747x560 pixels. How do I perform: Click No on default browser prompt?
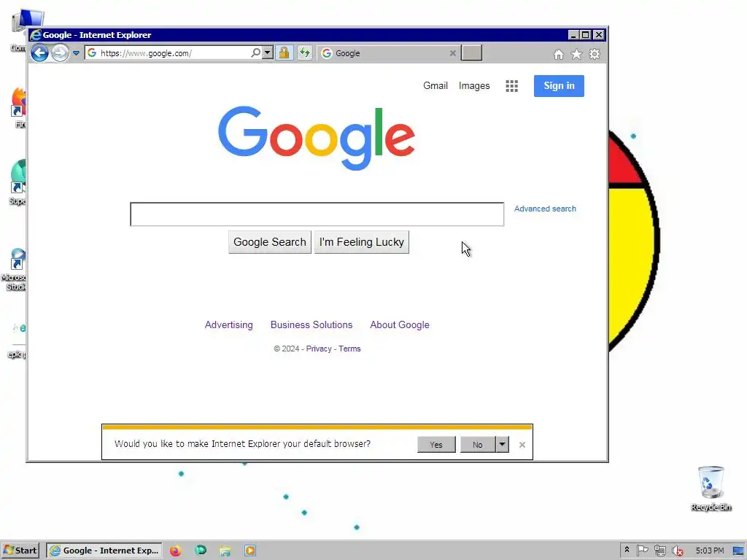coord(478,444)
